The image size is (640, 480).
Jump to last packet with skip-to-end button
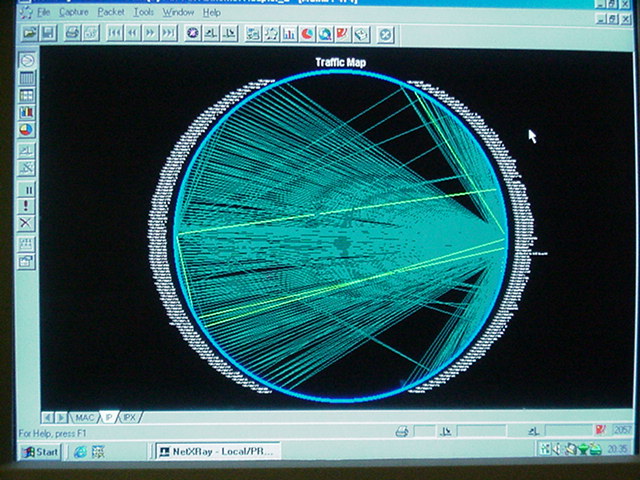click(x=169, y=33)
